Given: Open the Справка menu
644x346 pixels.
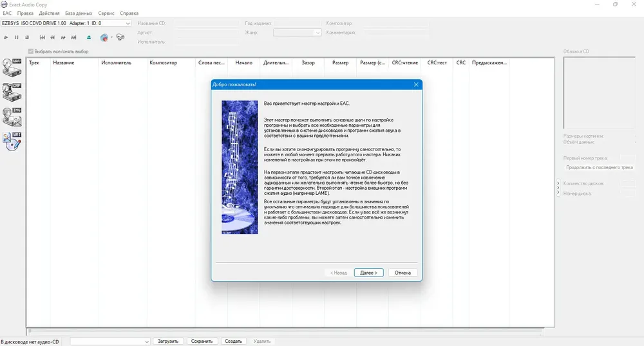Looking at the screenshot, I should (x=129, y=13).
